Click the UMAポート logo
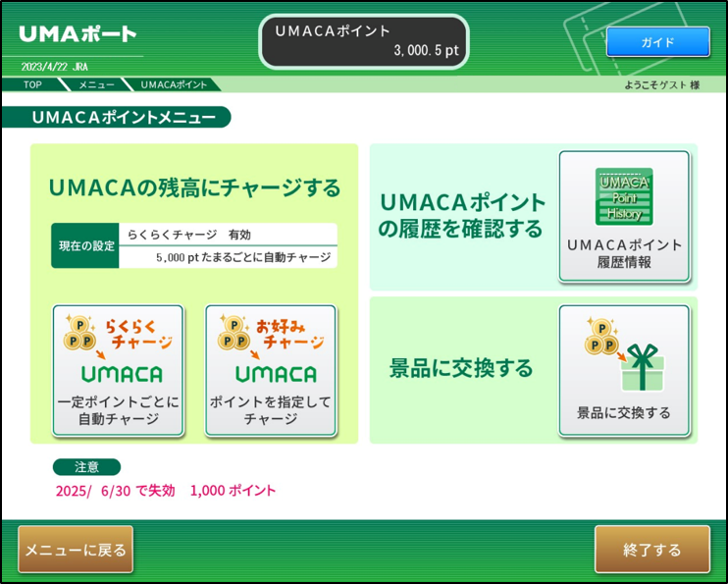Screen dimensions: 728x584 click(78, 34)
